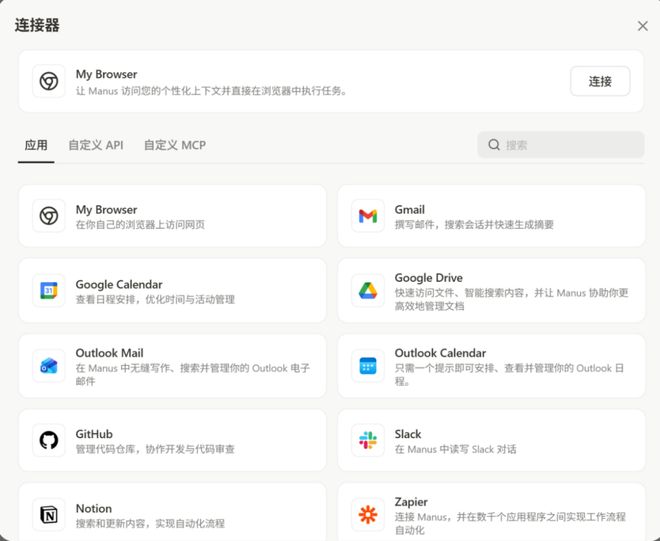Click the Gmail envelope icon

tap(368, 216)
